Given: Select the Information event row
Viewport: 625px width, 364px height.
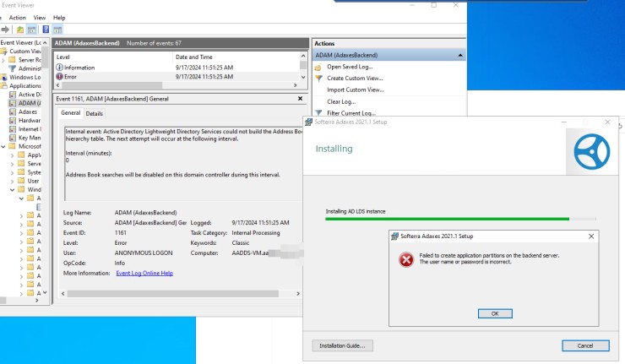Looking at the screenshot, I should (177, 68).
